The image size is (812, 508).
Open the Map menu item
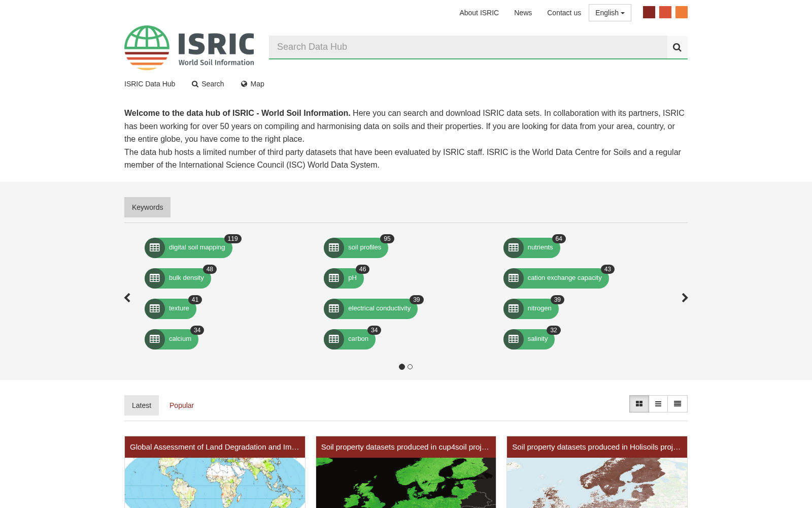click(x=252, y=84)
